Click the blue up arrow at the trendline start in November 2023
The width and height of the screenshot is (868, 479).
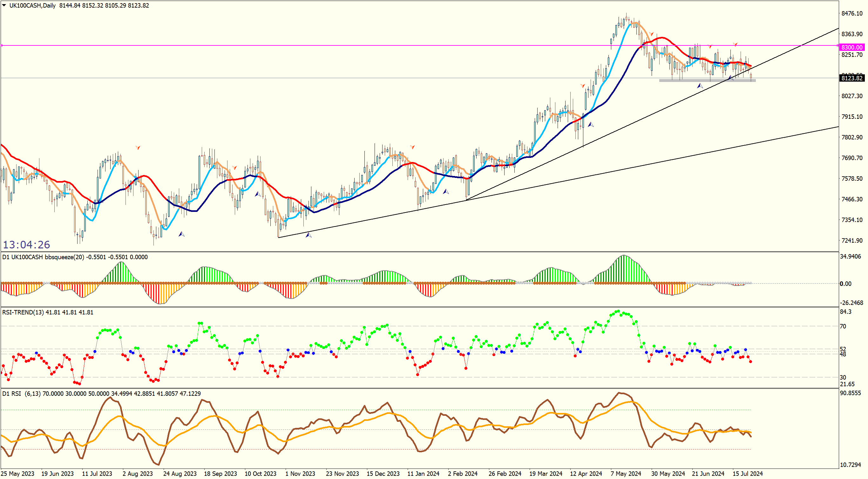[308, 235]
